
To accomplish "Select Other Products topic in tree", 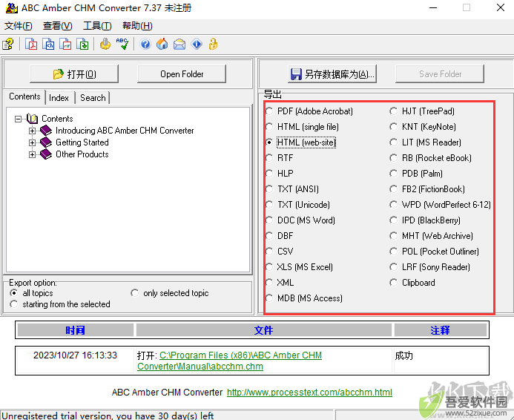I will [x=82, y=154].
